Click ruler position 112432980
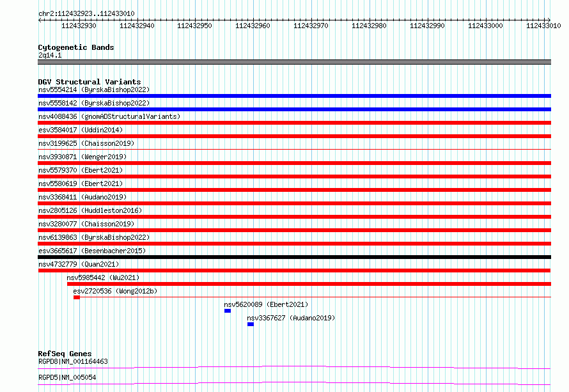 click(x=369, y=26)
